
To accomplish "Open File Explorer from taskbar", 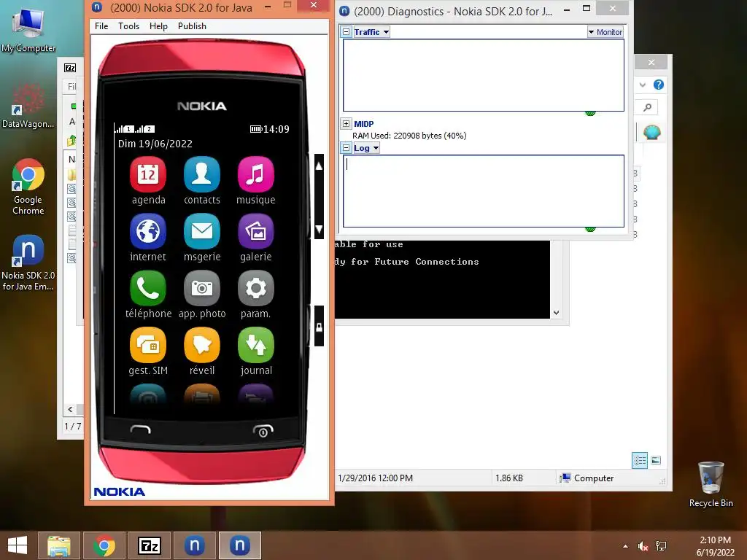I will (x=59, y=545).
